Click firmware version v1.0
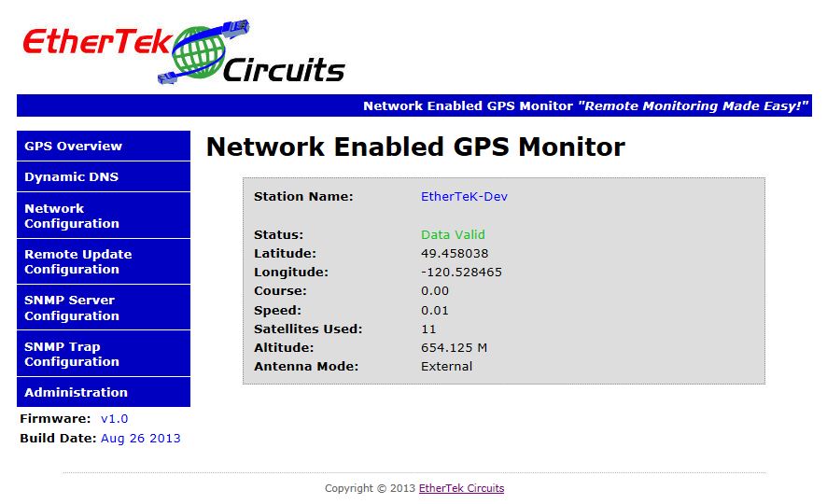The width and height of the screenshot is (827, 504). point(115,418)
